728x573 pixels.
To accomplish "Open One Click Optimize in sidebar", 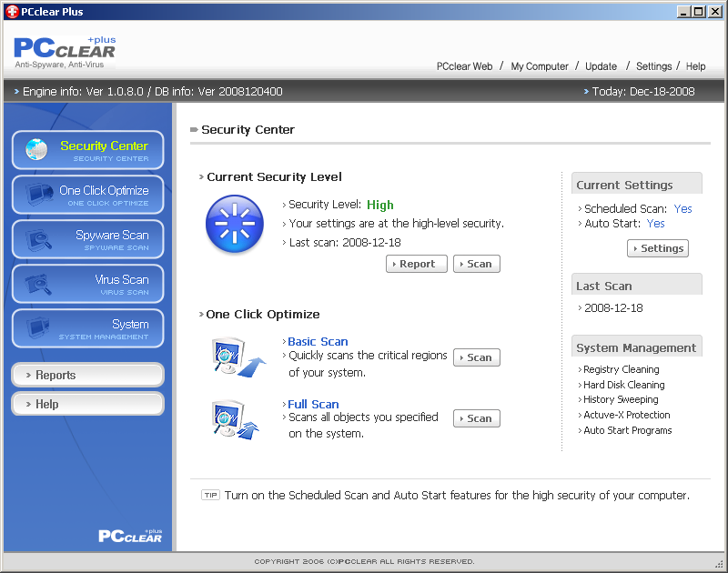I will [x=87, y=195].
